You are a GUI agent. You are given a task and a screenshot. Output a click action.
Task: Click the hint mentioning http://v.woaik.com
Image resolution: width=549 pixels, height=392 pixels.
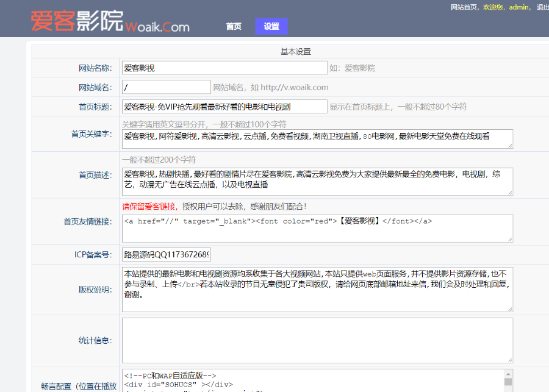[x=271, y=88]
